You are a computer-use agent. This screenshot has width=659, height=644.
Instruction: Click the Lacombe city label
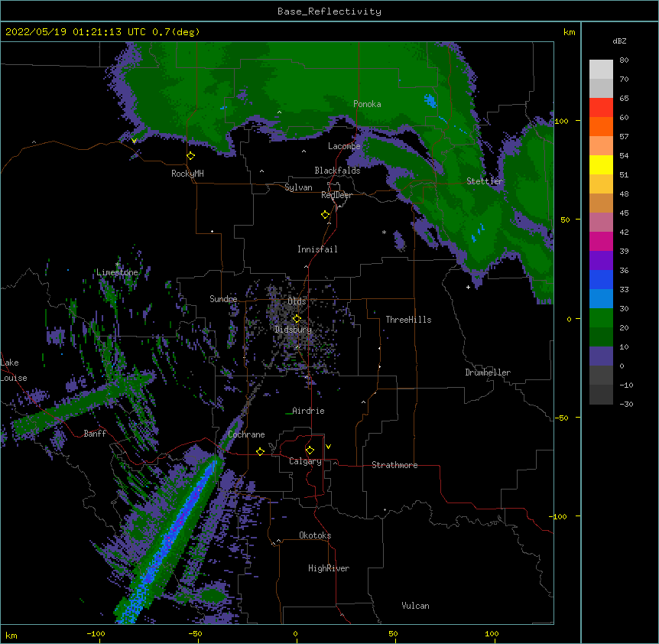point(344,146)
